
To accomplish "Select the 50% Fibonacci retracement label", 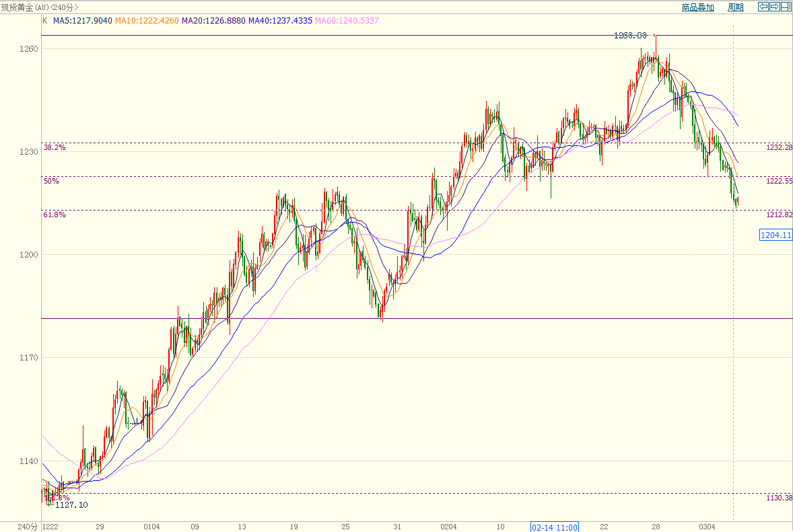I will 51,181.
